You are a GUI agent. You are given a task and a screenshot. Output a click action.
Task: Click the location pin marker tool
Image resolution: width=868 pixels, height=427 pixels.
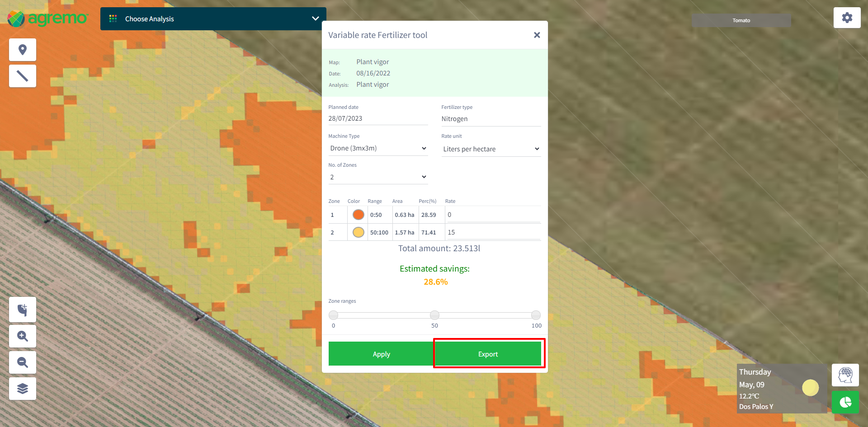pos(23,50)
